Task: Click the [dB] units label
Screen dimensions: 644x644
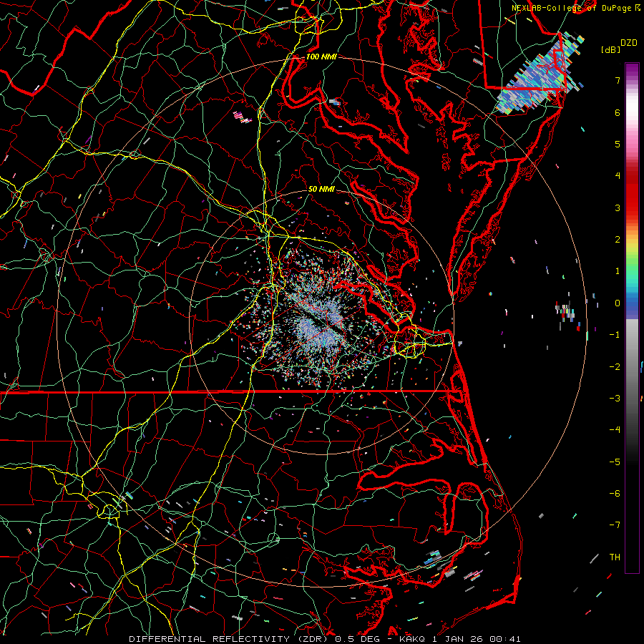Action: 610,49
